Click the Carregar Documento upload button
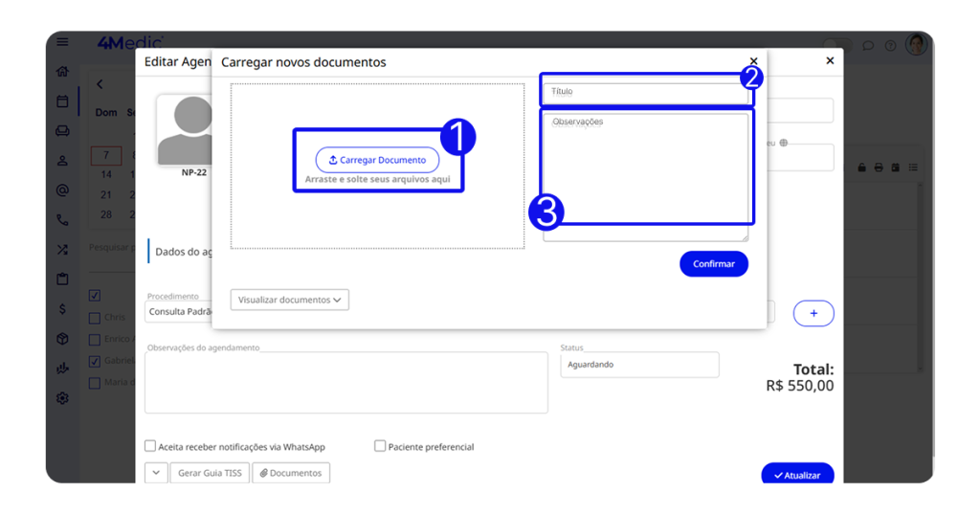This screenshot has height=515, width=980. [377, 160]
